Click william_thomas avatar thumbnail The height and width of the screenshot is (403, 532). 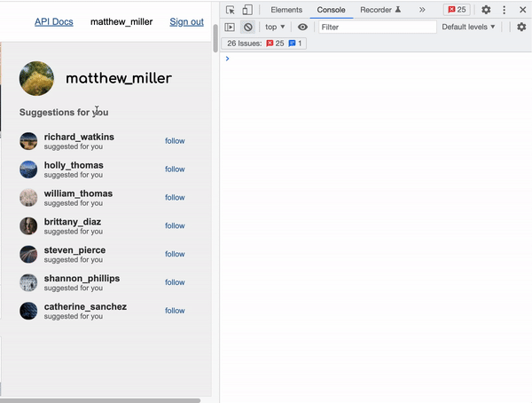pyautogui.click(x=28, y=197)
